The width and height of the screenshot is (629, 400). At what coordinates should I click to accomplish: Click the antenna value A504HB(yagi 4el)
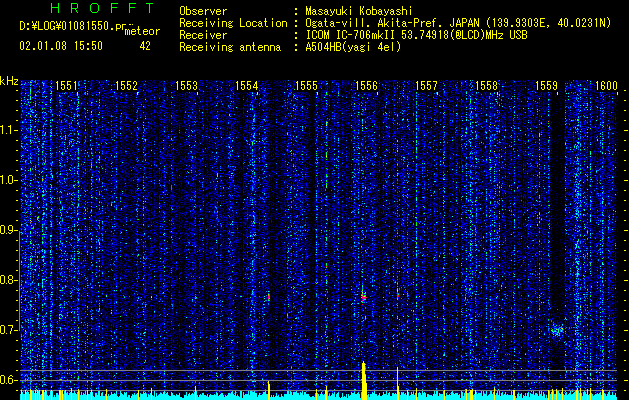coord(353,47)
